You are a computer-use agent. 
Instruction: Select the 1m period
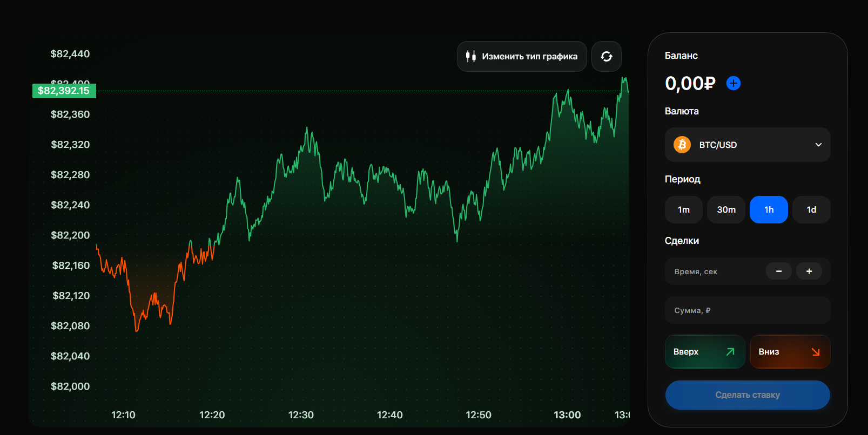tap(684, 209)
